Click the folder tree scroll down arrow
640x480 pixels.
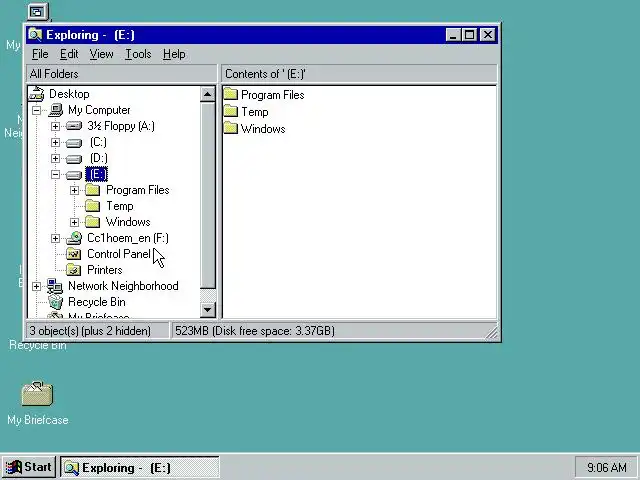click(x=207, y=310)
